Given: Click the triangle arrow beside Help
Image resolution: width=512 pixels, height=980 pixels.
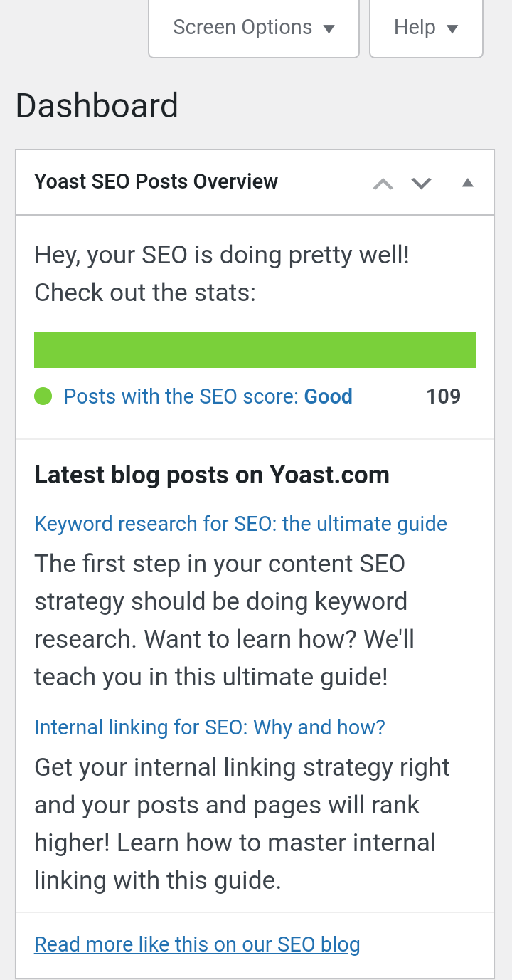Looking at the screenshot, I should pos(452,29).
